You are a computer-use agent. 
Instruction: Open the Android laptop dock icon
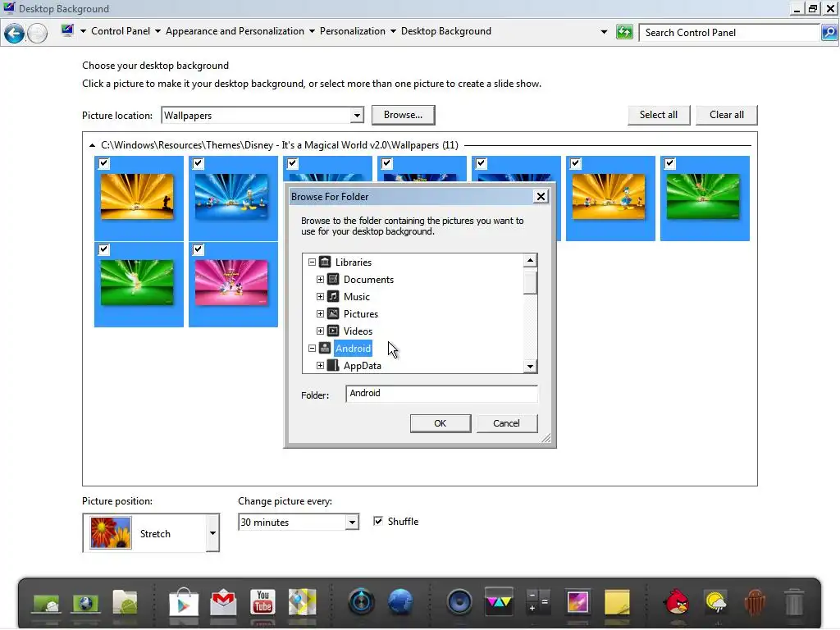click(46, 604)
